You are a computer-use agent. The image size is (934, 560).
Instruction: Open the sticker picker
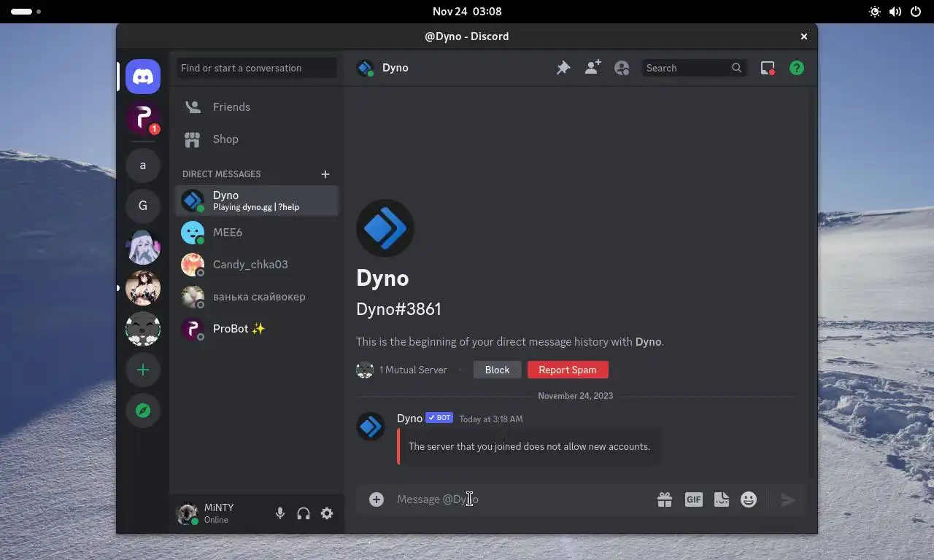click(722, 499)
